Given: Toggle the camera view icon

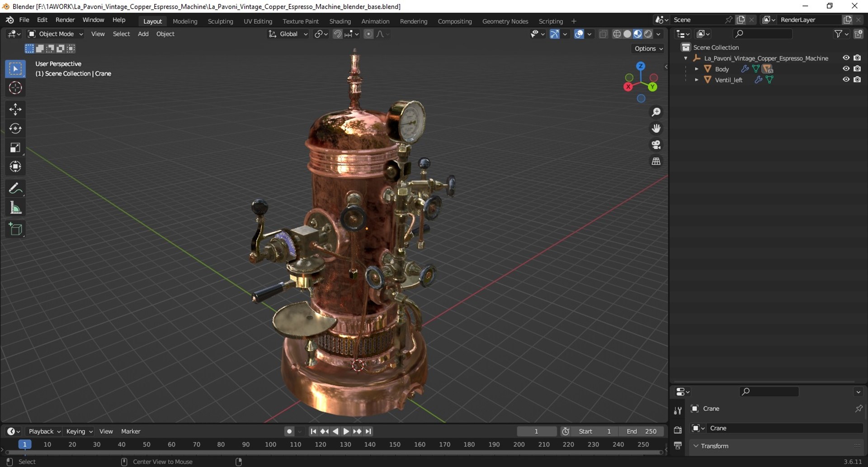Looking at the screenshot, I should click(x=656, y=145).
